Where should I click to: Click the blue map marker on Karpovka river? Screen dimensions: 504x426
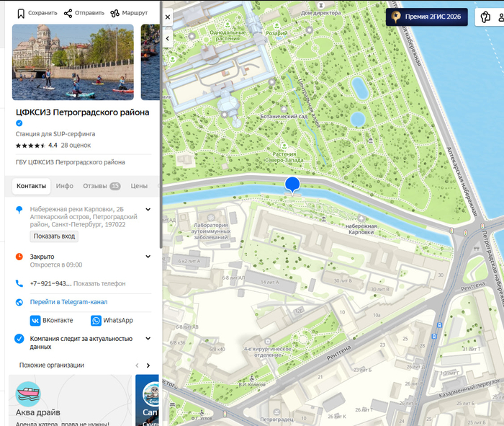pyautogui.click(x=292, y=185)
